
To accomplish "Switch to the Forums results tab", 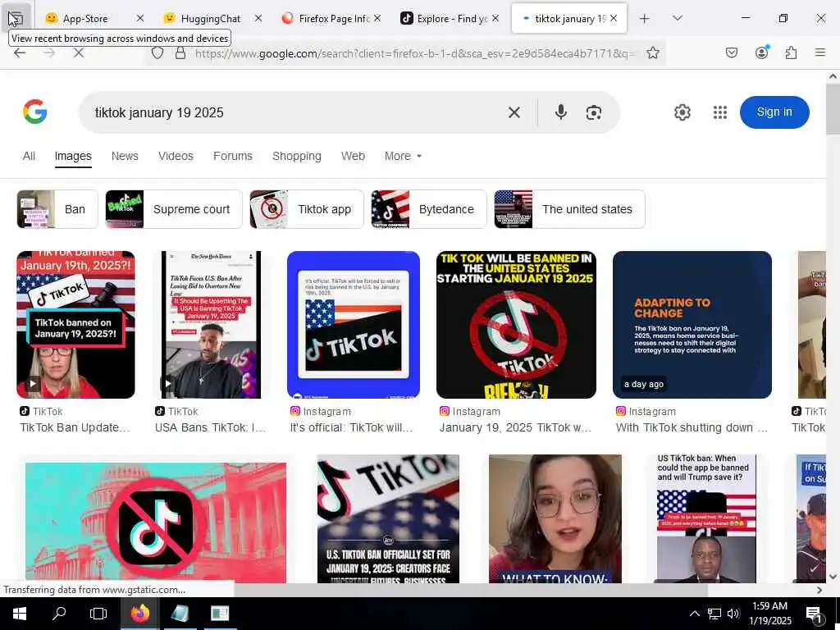I will (x=232, y=156).
